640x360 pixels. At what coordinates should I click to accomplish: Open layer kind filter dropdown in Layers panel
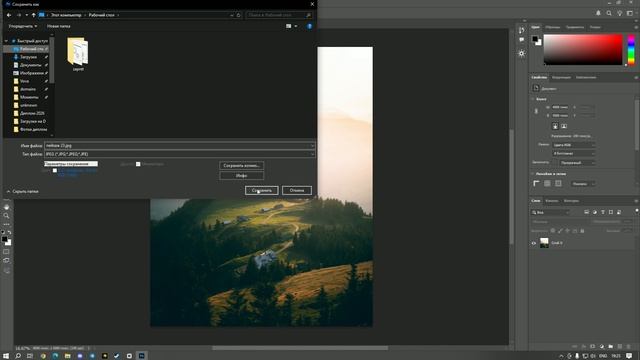[550, 212]
